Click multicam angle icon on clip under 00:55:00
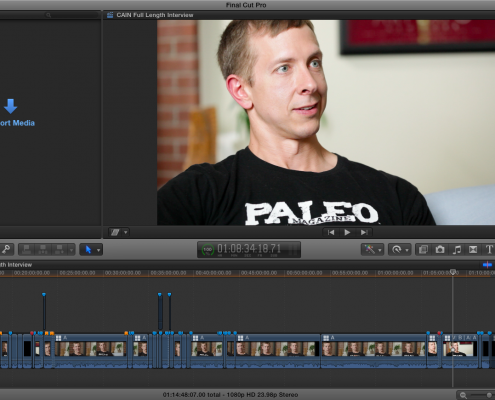The width and height of the screenshot is (495, 400). coord(326,338)
